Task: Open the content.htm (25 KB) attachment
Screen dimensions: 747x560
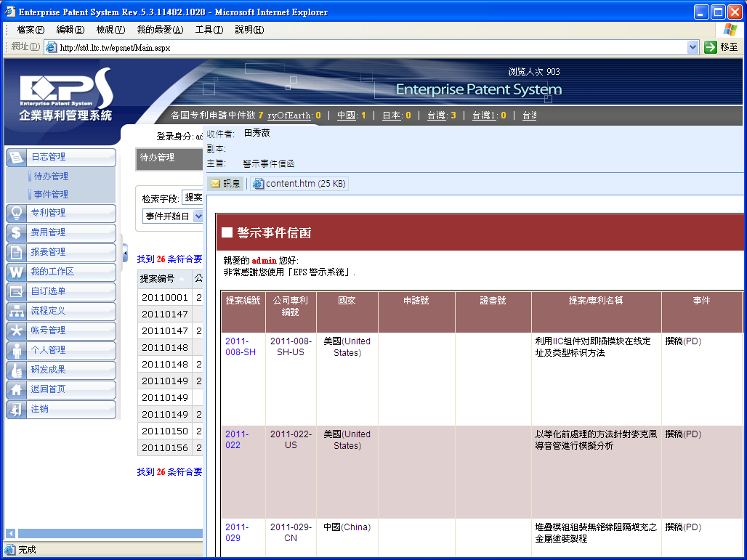Action: pyautogui.click(x=299, y=183)
